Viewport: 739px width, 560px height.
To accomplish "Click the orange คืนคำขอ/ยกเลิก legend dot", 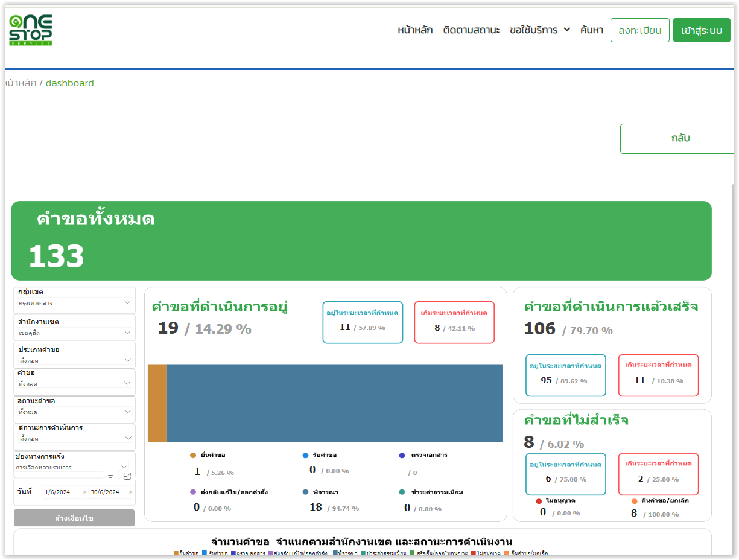I will point(634,501).
